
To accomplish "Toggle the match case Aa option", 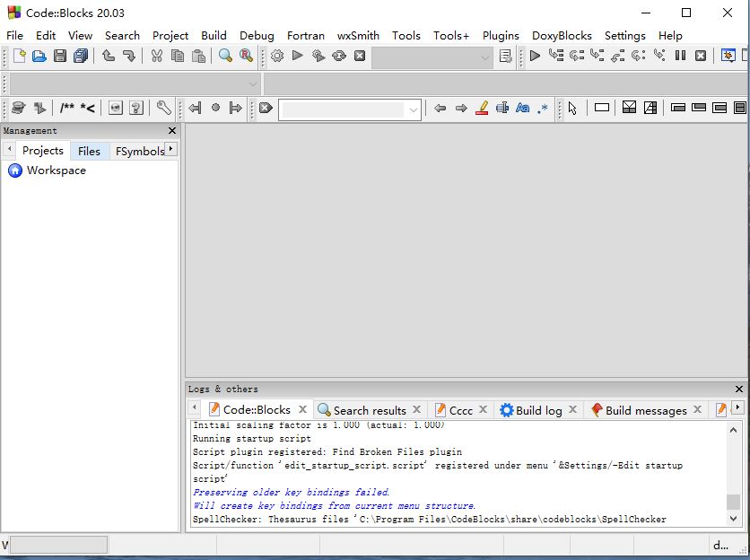I will 522,108.
